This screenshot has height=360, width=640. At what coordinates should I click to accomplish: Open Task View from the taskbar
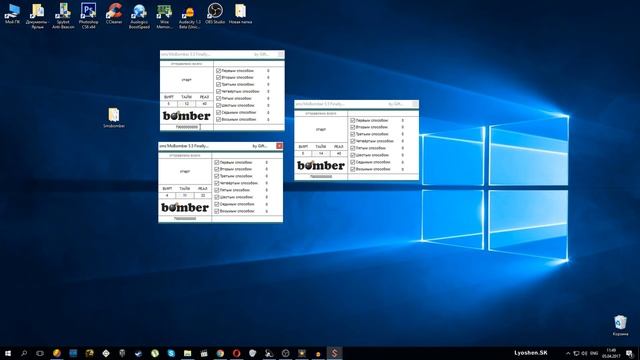[x=40, y=353]
